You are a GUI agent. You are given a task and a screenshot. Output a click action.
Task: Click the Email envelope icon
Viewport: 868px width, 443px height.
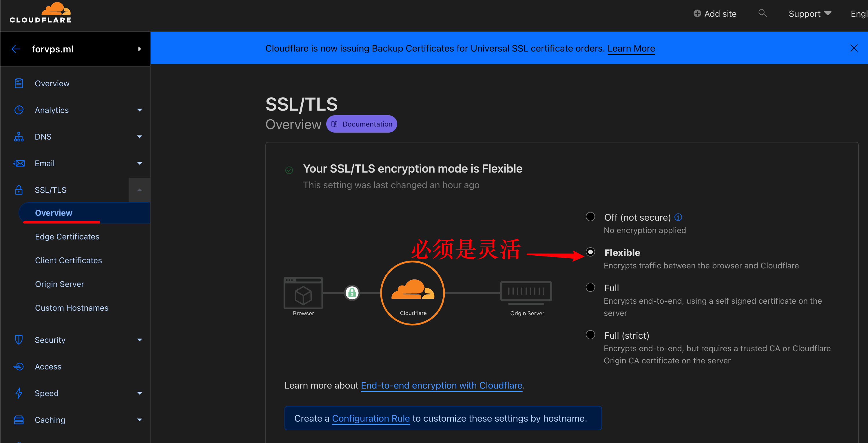pos(19,163)
